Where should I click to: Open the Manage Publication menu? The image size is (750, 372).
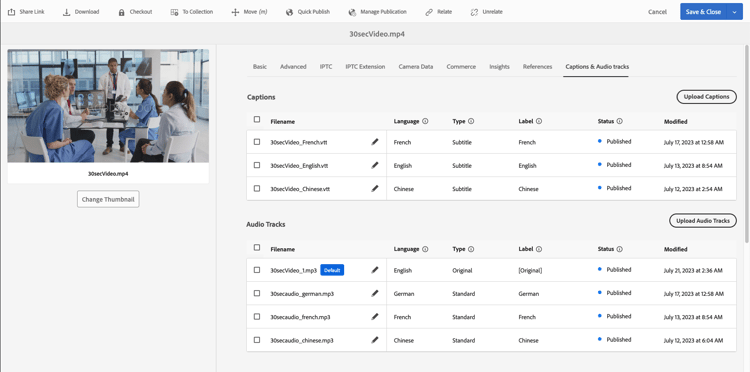[x=377, y=12]
